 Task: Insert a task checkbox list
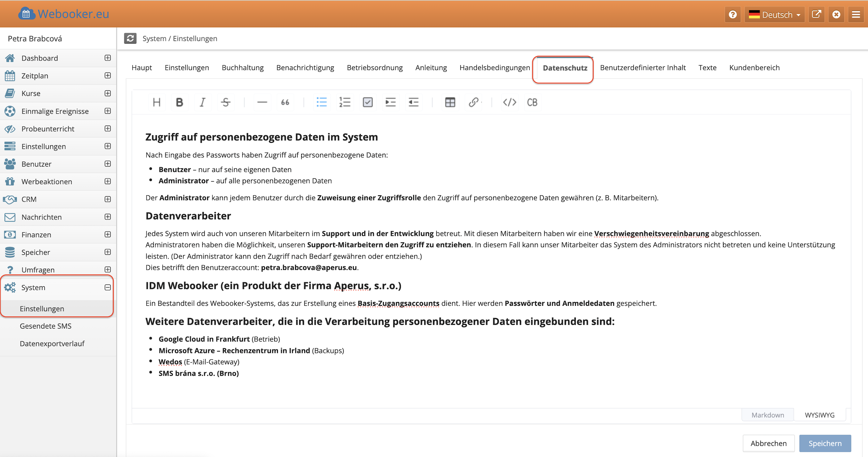click(367, 102)
